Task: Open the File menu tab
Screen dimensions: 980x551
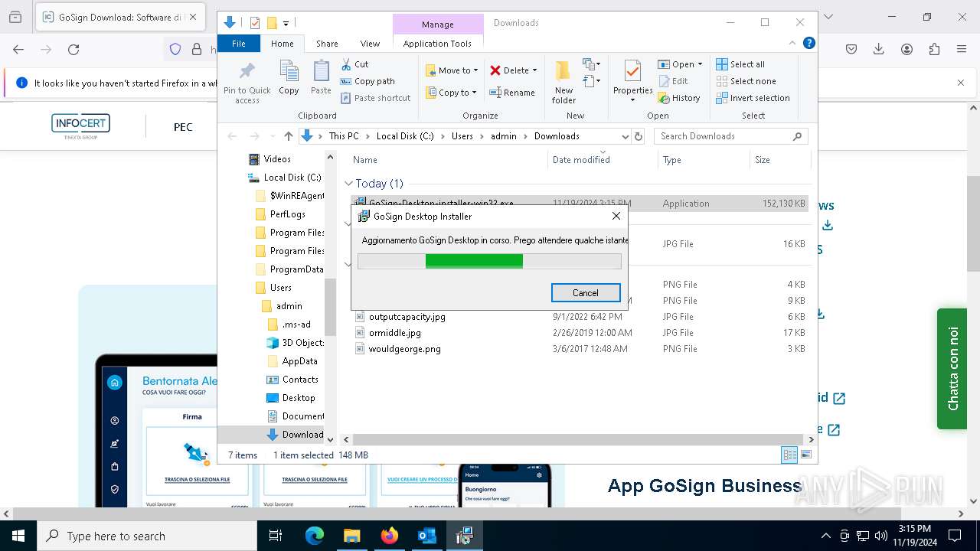Action: tap(239, 44)
